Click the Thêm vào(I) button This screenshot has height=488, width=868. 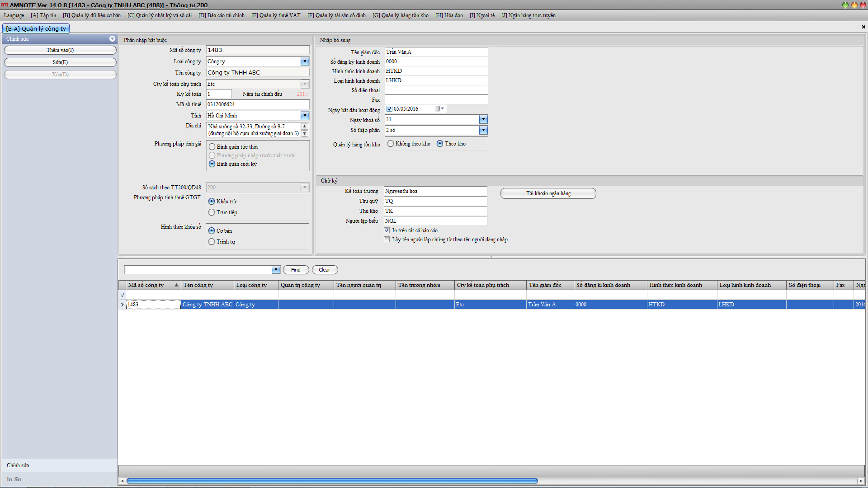(60, 50)
